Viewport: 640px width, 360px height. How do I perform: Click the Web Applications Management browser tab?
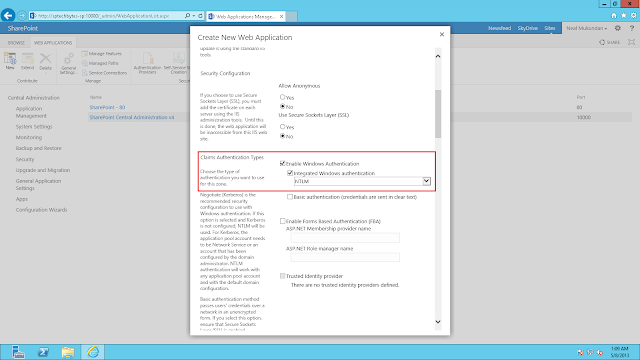[x=244, y=16]
